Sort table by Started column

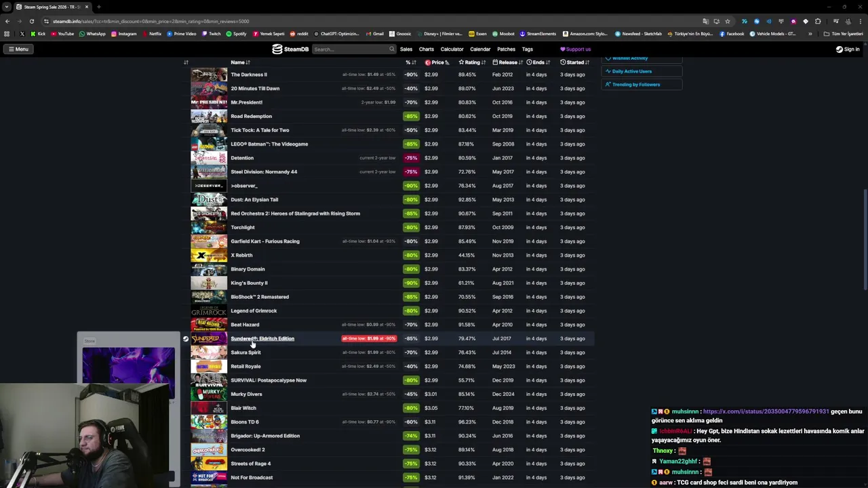point(574,62)
